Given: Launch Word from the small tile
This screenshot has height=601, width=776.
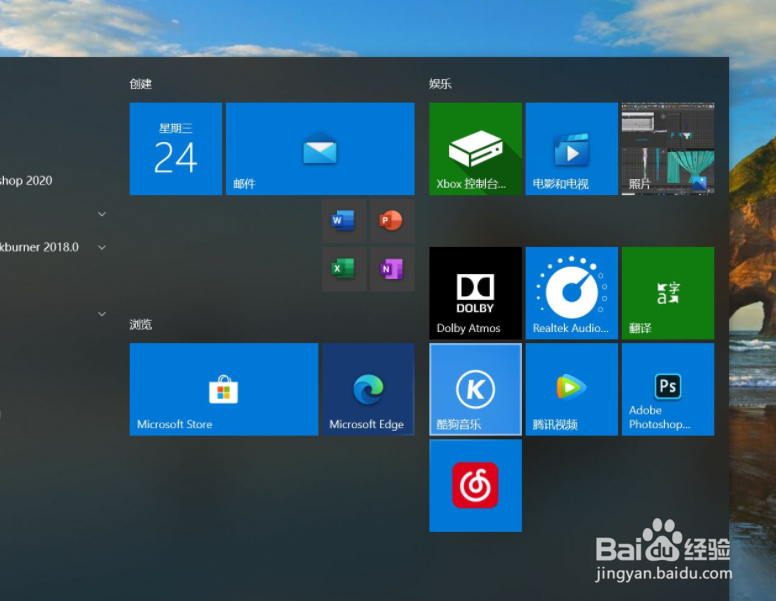Looking at the screenshot, I should 344,221.
